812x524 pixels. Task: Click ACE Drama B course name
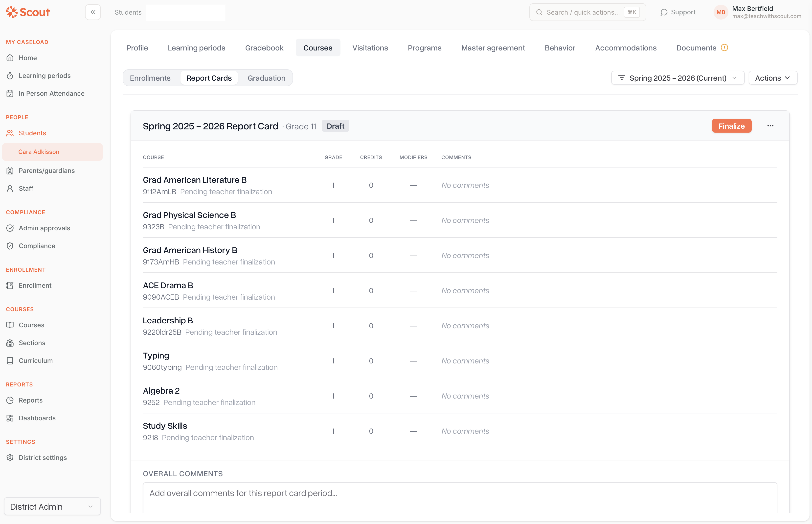(x=168, y=285)
